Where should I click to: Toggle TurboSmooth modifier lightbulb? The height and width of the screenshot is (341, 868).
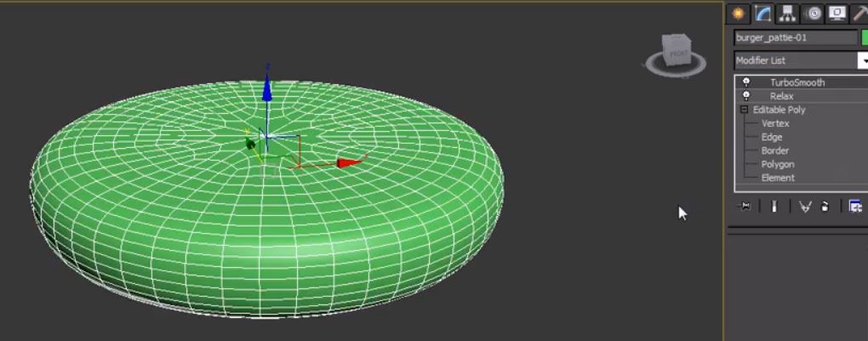[746, 82]
